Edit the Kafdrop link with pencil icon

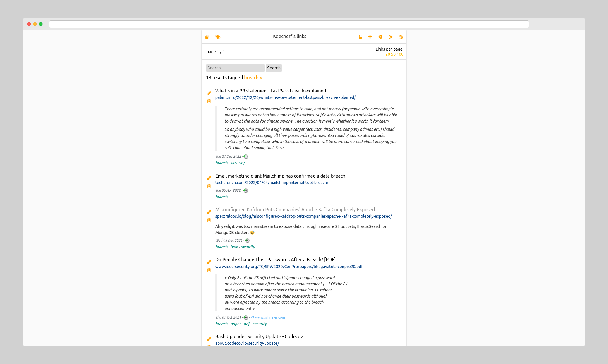click(209, 212)
